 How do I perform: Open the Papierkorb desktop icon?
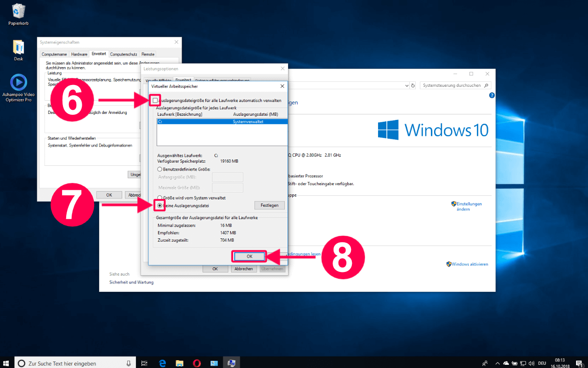tap(18, 14)
